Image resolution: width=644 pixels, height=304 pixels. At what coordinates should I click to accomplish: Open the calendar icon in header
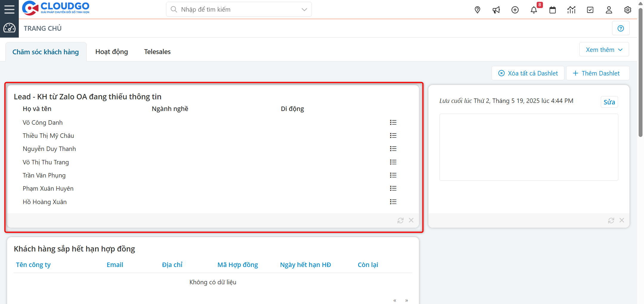[552, 10]
